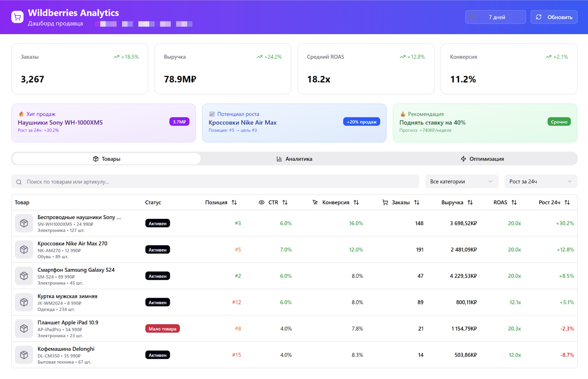This screenshot has height=379, width=588.
Task: Focus the product search field
Action: pos(215,181)
